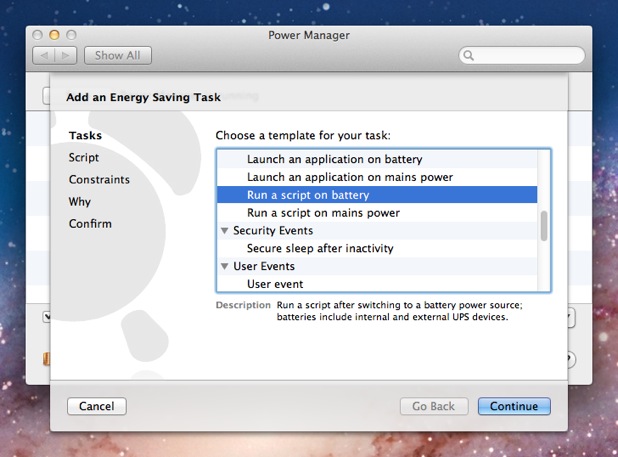Click the Go Back button
The image size is (618, 457).
[x=434, y=406]
